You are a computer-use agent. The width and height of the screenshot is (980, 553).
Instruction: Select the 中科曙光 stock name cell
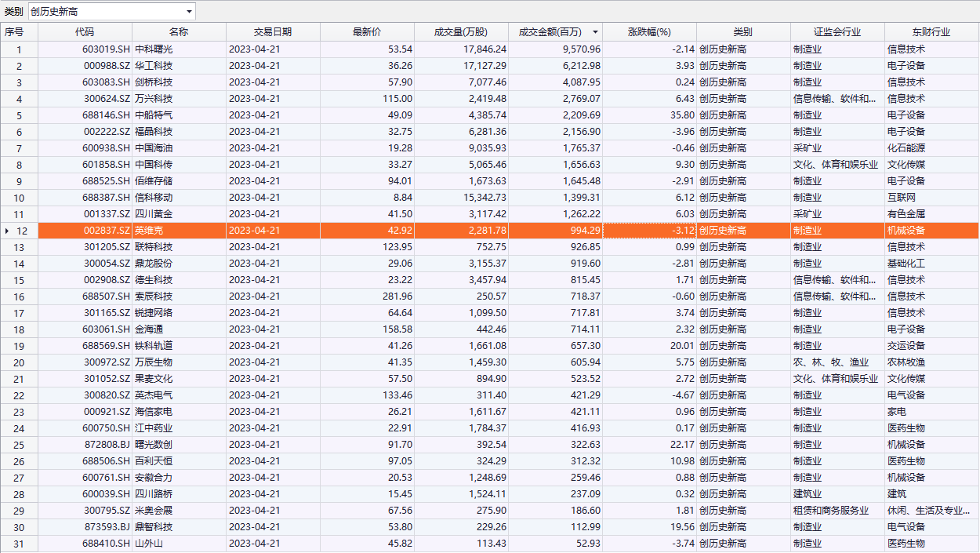coord(179,49)
